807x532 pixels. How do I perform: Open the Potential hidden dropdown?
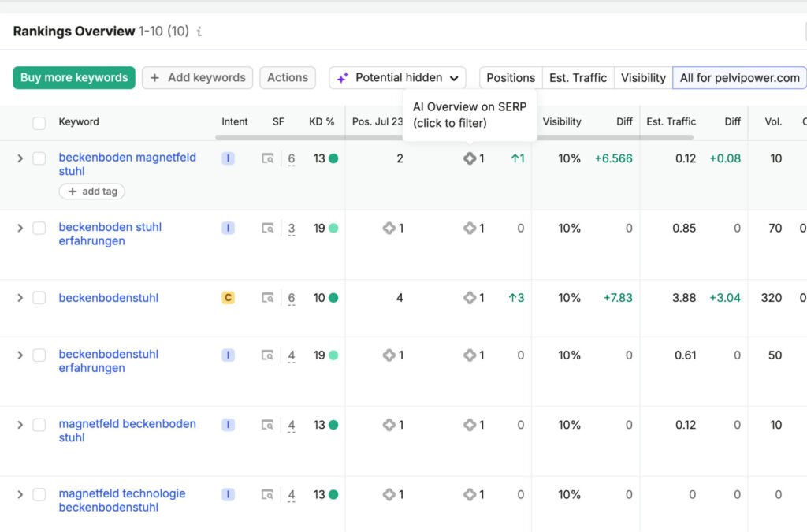pyautogui.click(x=397, y=78)
